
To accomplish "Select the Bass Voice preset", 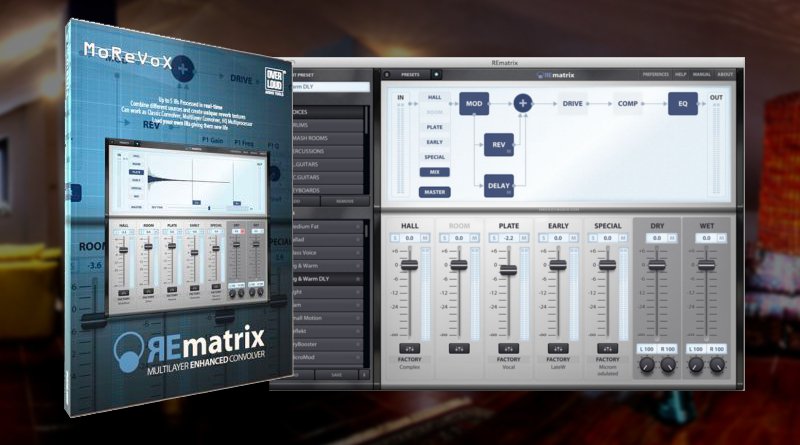I will point(327,253).
